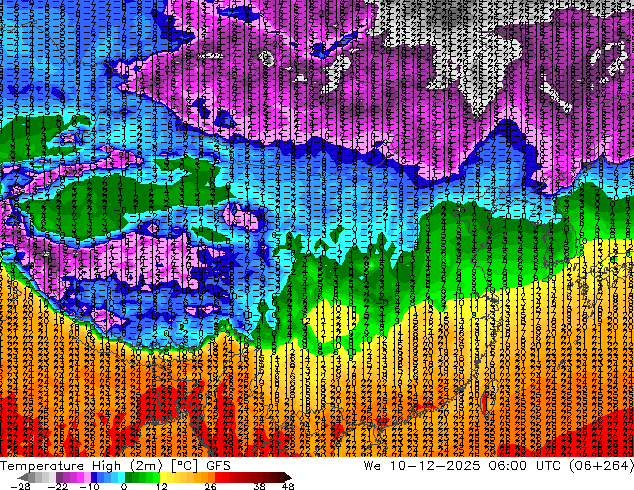Pick the cyan legend swatch left of 0
The width and height of the screenshot is (634, 490).
121,477
